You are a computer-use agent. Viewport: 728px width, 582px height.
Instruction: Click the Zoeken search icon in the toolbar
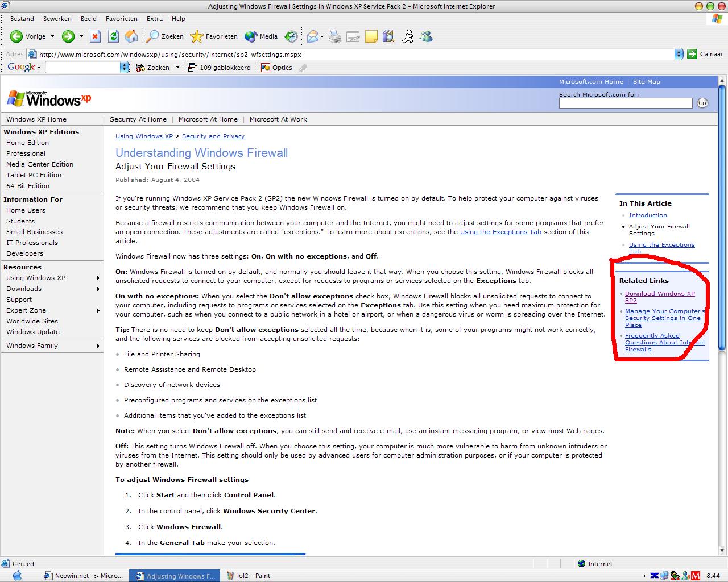coord(152,36)
